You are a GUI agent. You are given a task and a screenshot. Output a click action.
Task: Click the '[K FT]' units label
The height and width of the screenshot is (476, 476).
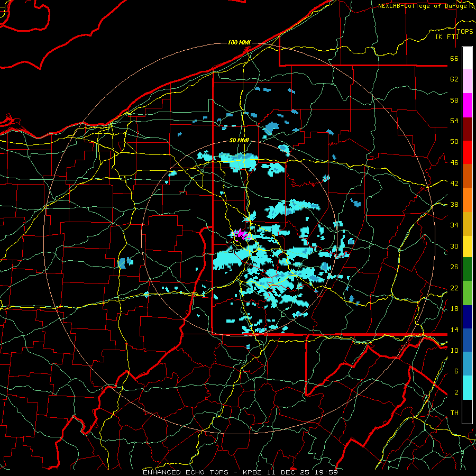coord(447,37)
